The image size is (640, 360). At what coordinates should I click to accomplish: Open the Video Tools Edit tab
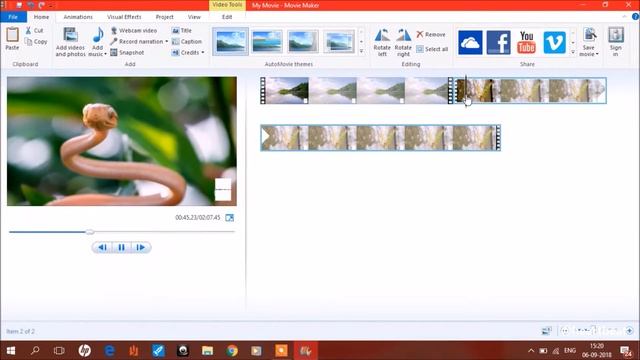[x=227, y=17]
